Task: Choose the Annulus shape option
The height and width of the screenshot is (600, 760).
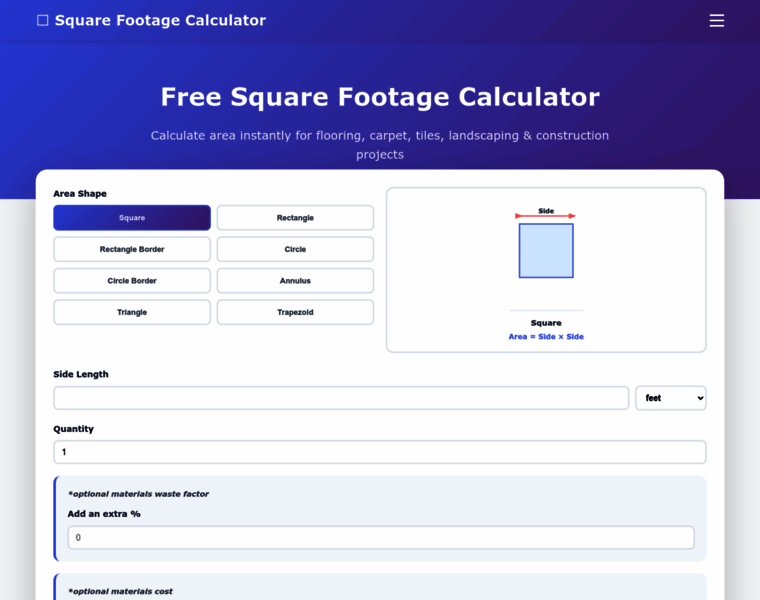Action: click(295, 281)
